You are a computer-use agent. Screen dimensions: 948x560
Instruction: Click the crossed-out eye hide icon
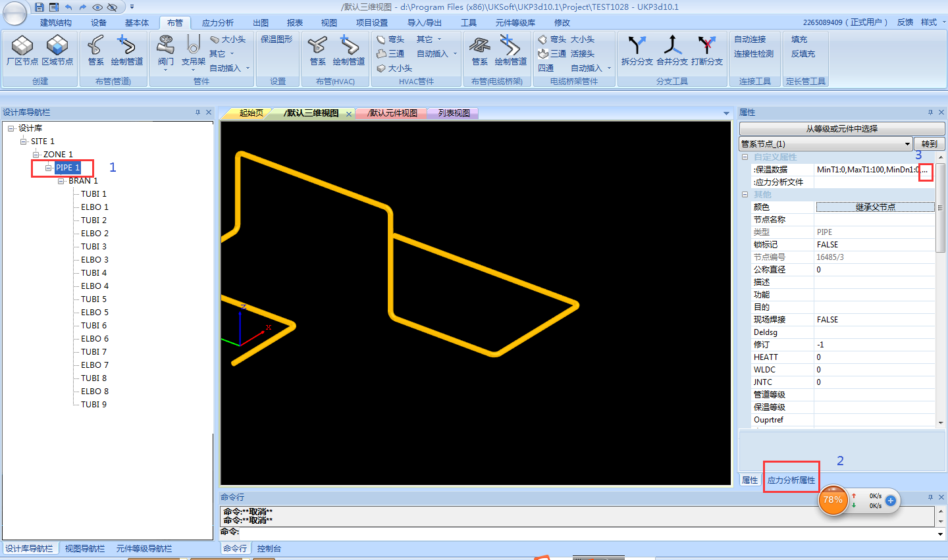(112, 7)
